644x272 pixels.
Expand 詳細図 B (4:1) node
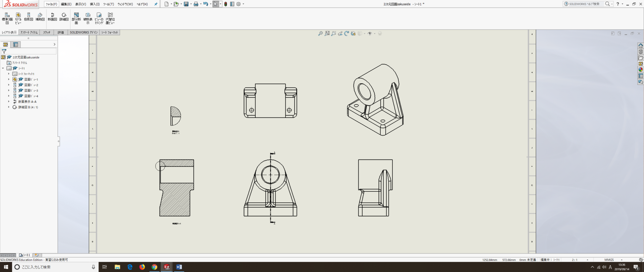(x=9, y=107)
